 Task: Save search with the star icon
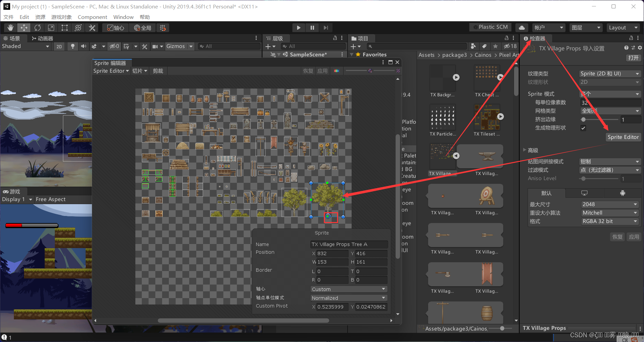pos(495,46)
